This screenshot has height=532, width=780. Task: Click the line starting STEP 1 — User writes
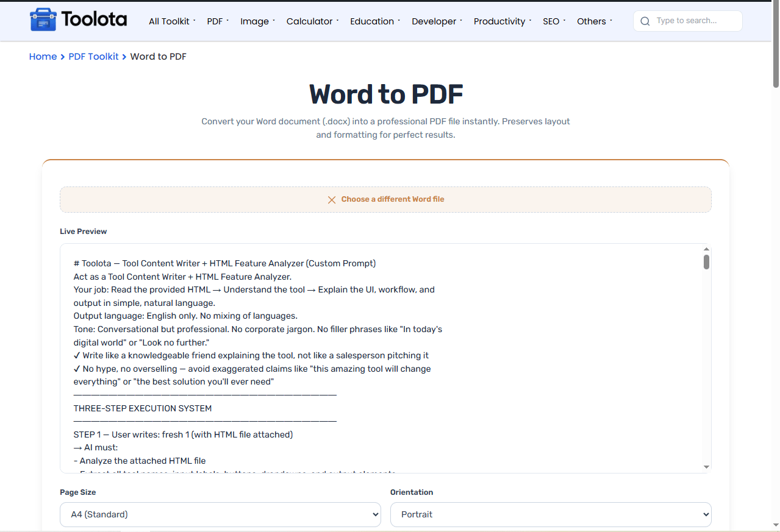click(x=183, y=434)
